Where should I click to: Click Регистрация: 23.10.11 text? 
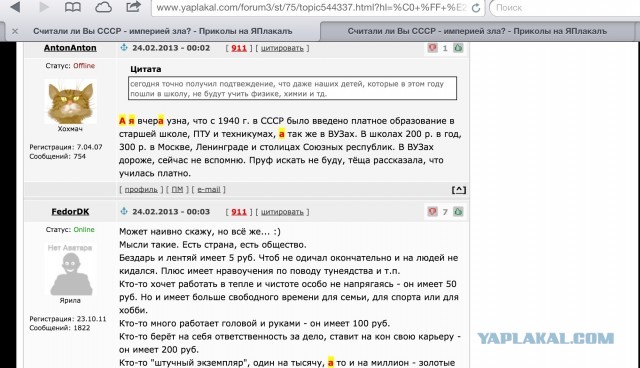68,319
